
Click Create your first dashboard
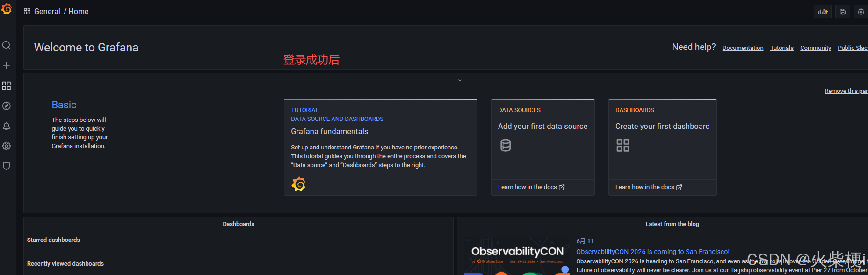[662, 126]
